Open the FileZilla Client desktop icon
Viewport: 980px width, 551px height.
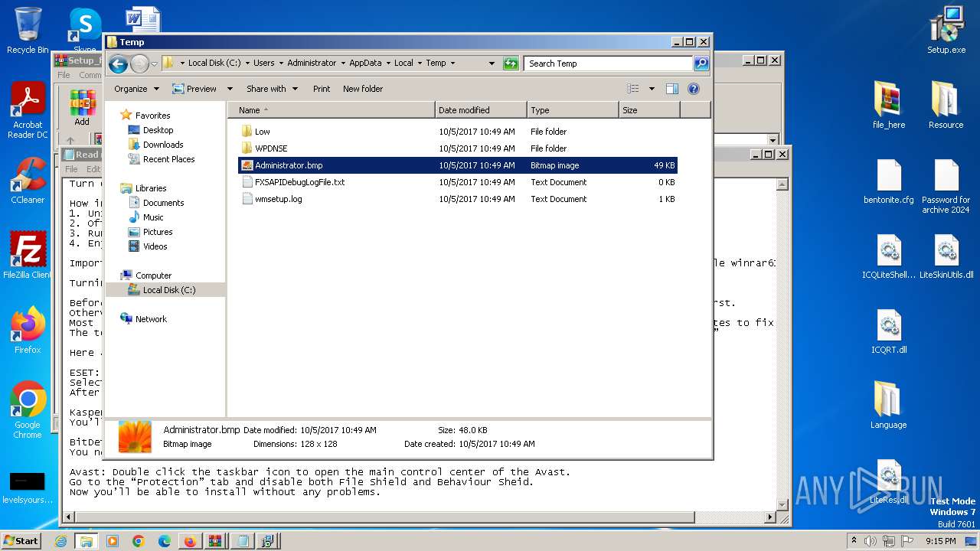(x=28, y=255)
